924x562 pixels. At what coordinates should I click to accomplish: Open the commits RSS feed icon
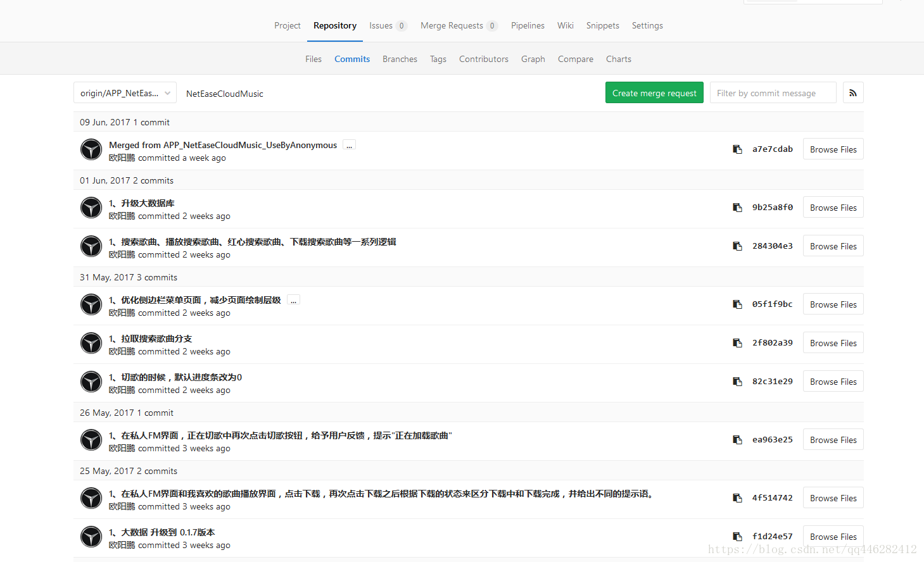click(x=853, y=93)
